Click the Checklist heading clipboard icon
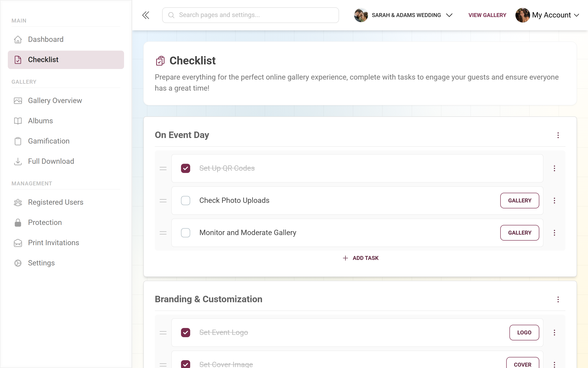Viewport: 588px width, 368px height. pos(160,60)
